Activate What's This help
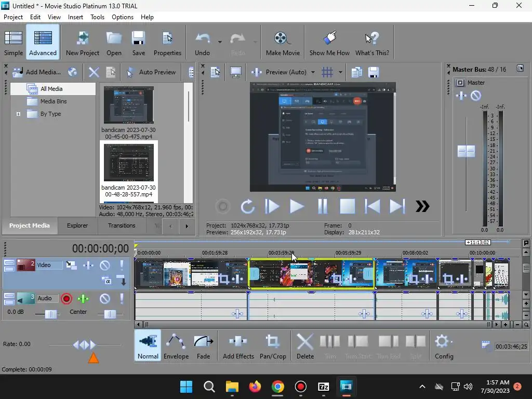The width and height of the screenshot is (532, 399). pos(372,43)
